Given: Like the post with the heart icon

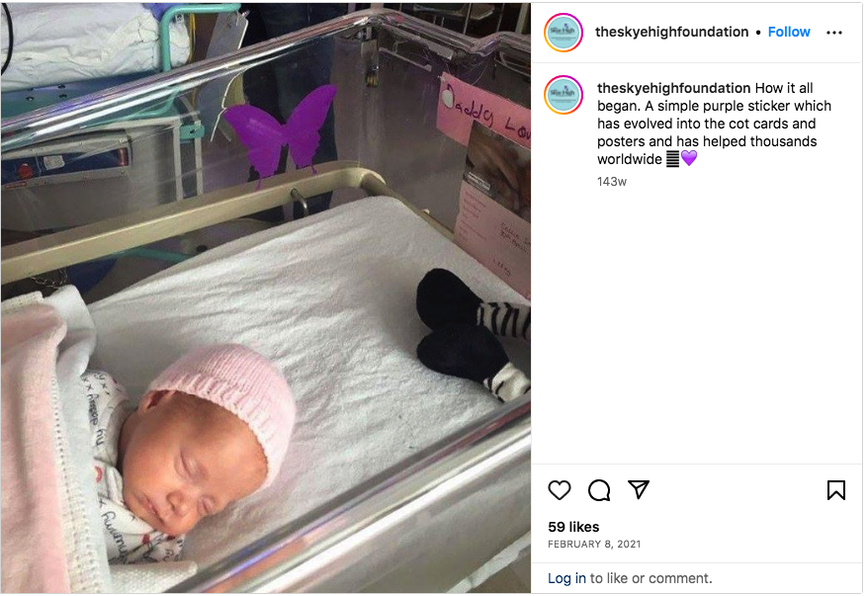Looking at the screenshot, I should pyautogui.click(x=560, y=490).
